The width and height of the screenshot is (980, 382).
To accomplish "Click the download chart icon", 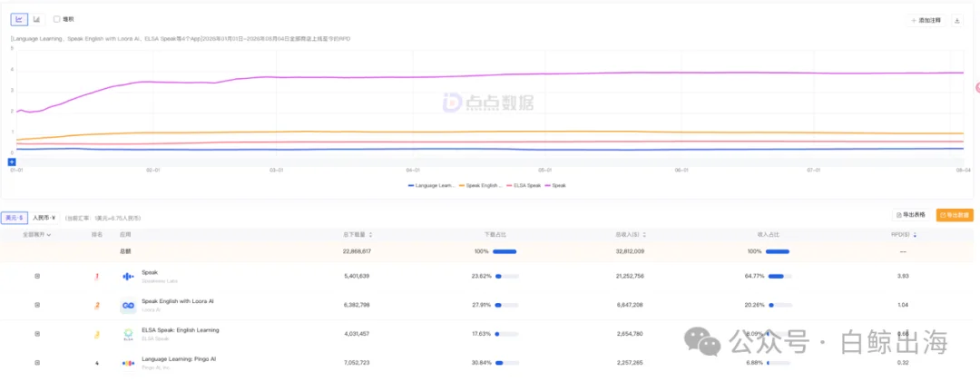I will point(957,21).
